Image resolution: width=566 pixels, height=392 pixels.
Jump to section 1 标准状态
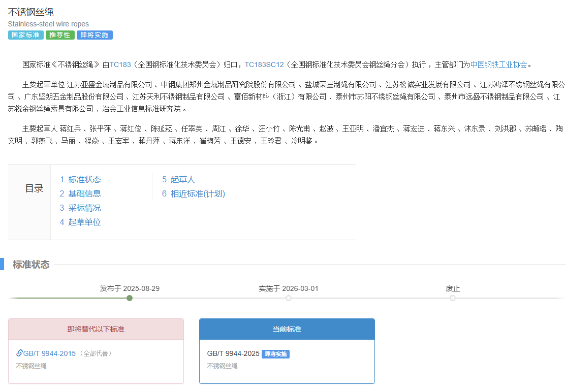point(80,179)
